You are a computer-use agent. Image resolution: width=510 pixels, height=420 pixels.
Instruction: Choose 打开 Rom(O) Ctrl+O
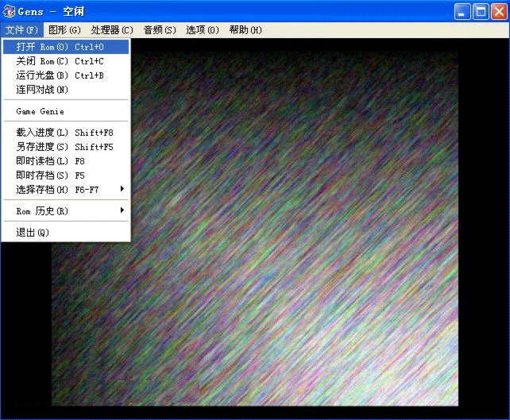[x=66, y=47]
